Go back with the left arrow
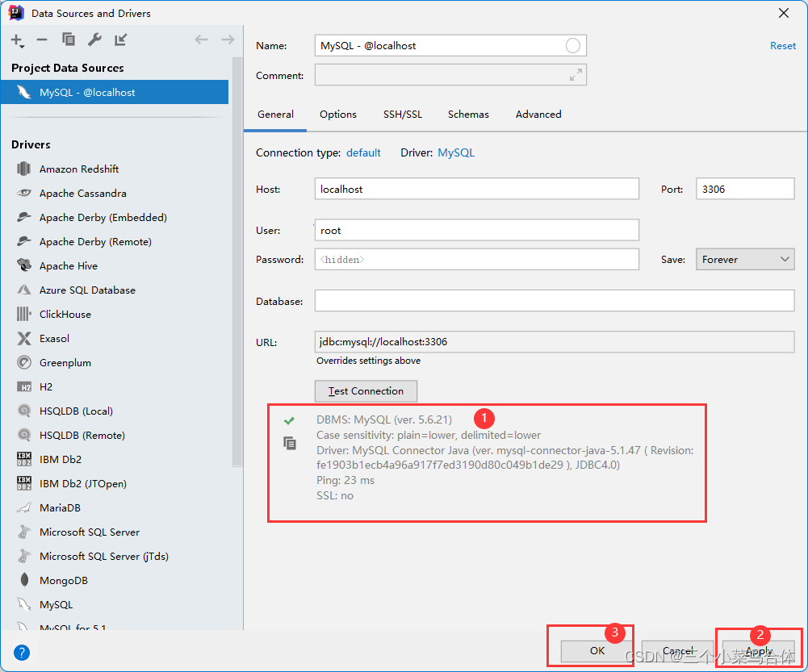 click(202, 40)
